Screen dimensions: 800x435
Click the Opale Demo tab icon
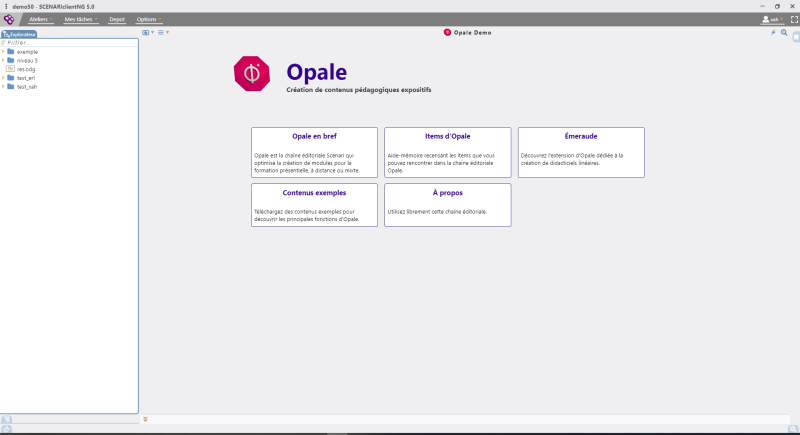point(447,32)
